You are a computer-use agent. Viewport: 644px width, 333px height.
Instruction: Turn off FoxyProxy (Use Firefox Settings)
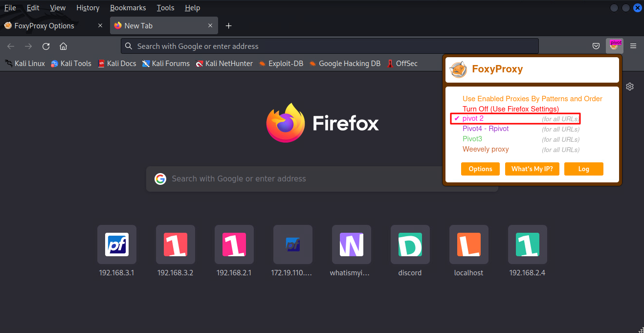click(x=510, y=109)
